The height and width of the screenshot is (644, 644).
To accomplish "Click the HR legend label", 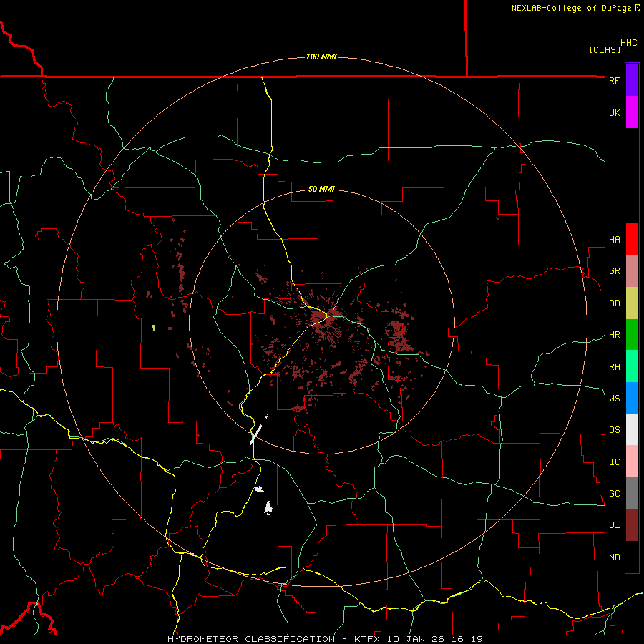I will tap(614, 335).
